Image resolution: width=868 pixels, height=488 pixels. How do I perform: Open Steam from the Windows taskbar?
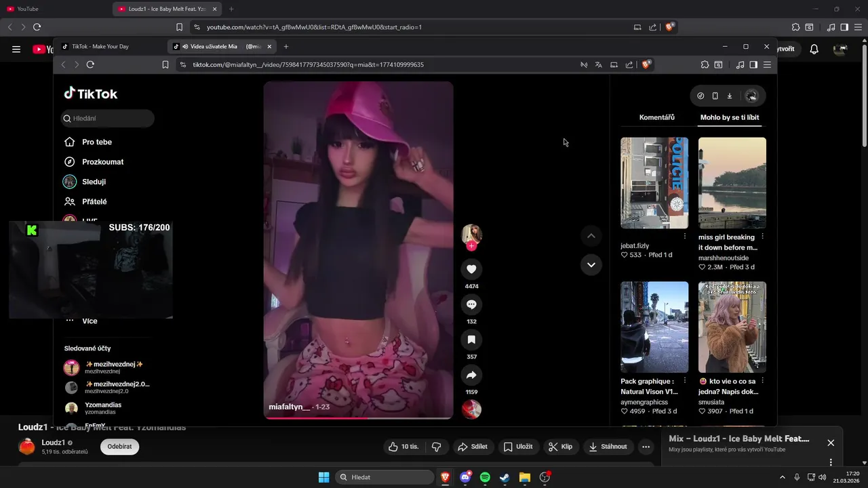(x=505, y=477)
